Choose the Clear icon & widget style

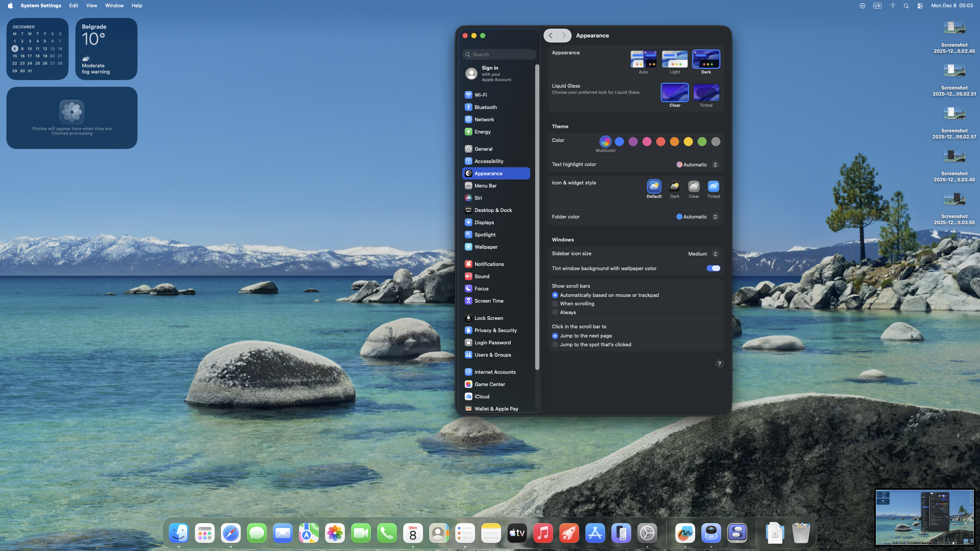click(694, 187)
